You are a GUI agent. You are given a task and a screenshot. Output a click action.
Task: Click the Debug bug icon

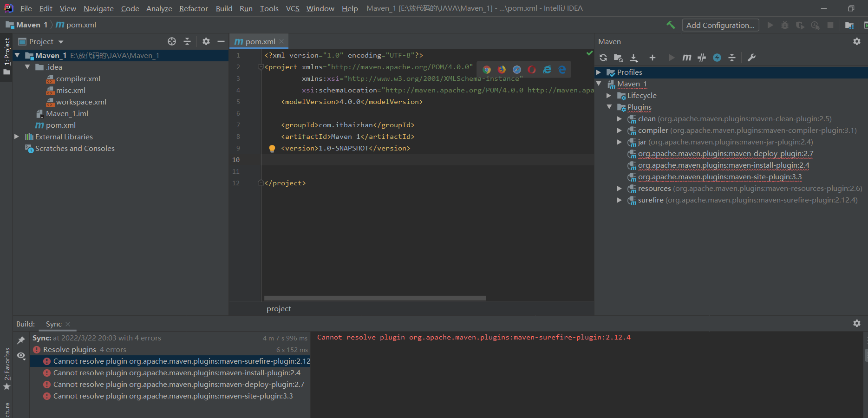(x=785, y=25)
